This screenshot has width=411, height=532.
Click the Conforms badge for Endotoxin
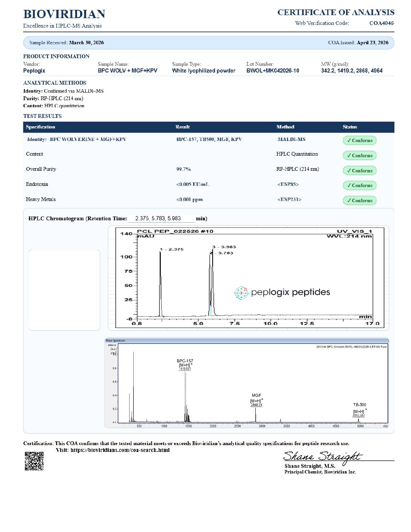pyautogui.click(x=360, y=186)
